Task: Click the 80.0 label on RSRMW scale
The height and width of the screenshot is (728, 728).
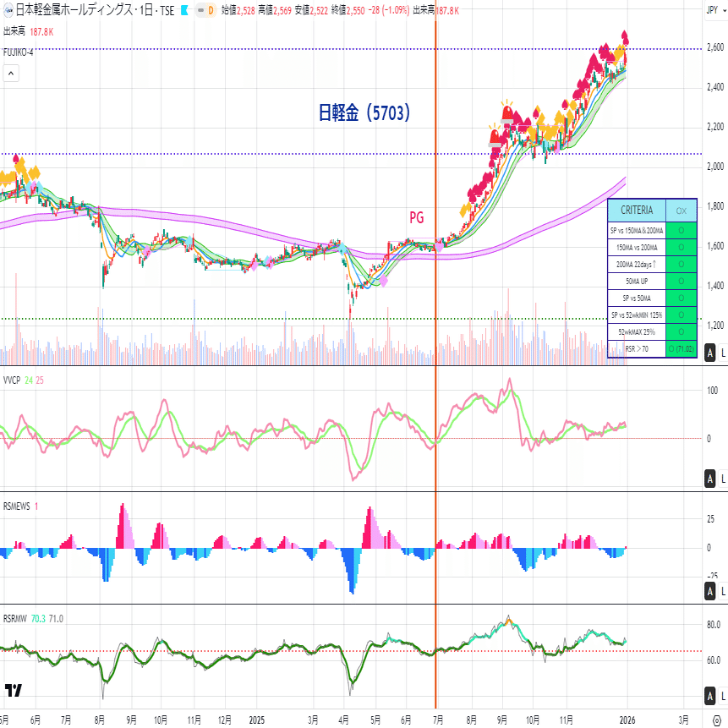Action: point(714,625)
